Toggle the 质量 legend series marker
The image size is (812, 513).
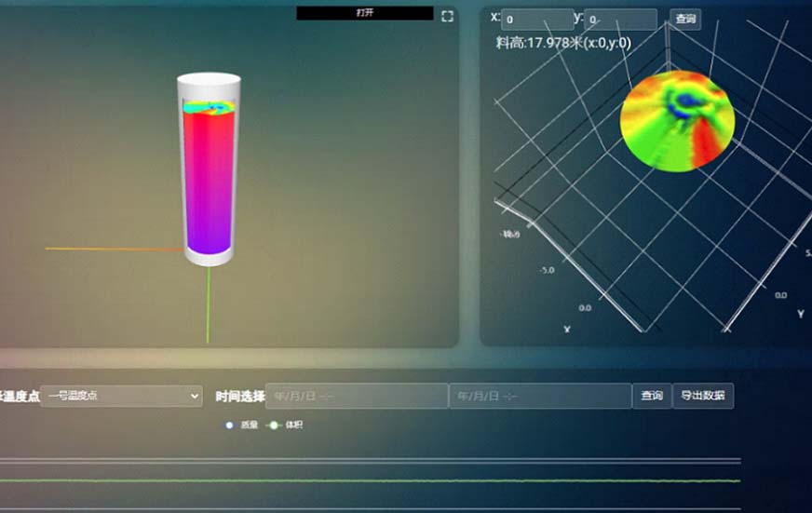(x=230, y=425)
